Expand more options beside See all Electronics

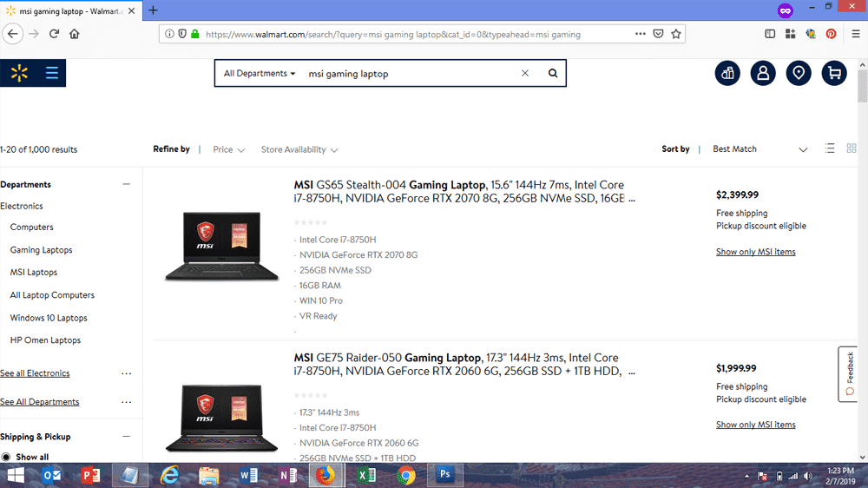(126, 373)
